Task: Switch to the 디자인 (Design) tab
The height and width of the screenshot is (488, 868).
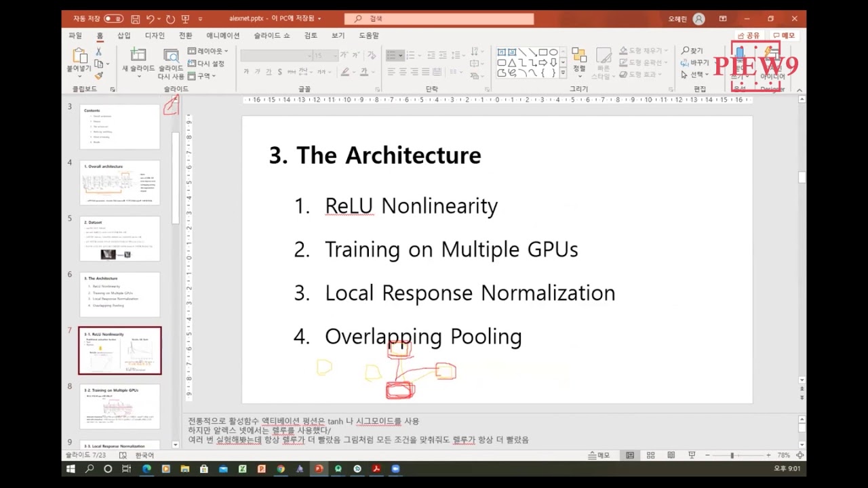Action: 155,36
